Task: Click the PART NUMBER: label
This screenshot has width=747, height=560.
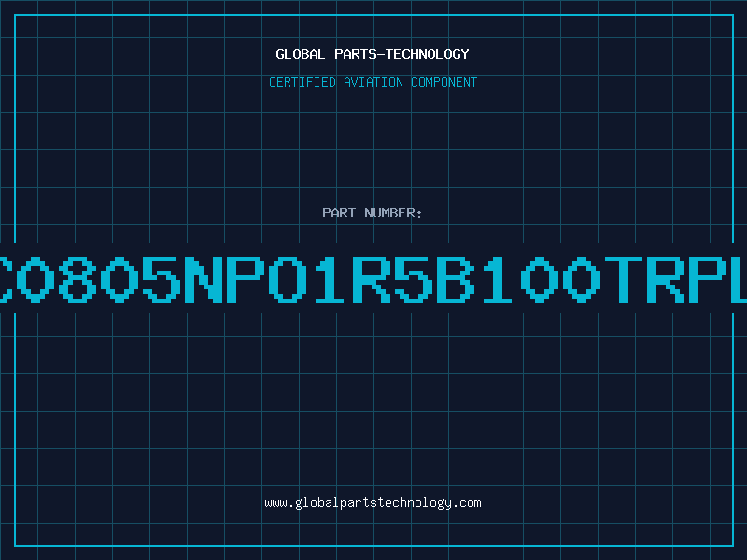Action: pyautogui.click(x=373, y=213)
